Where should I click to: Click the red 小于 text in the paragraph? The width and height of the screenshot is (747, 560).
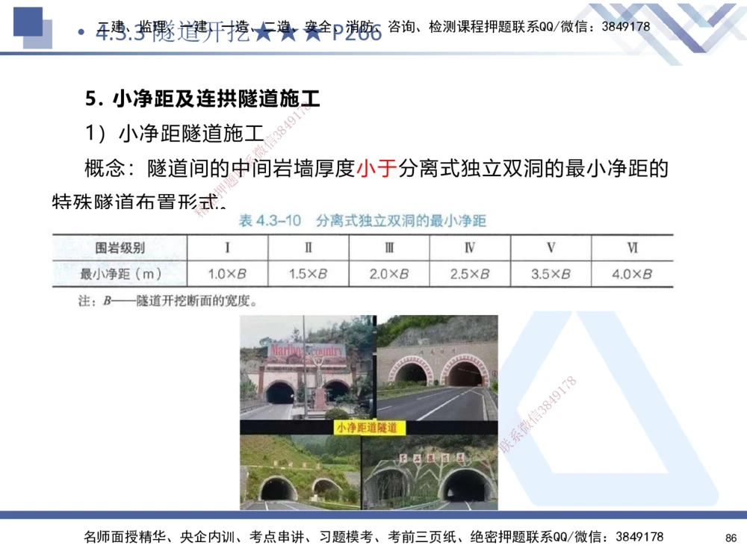coord(377,167)
